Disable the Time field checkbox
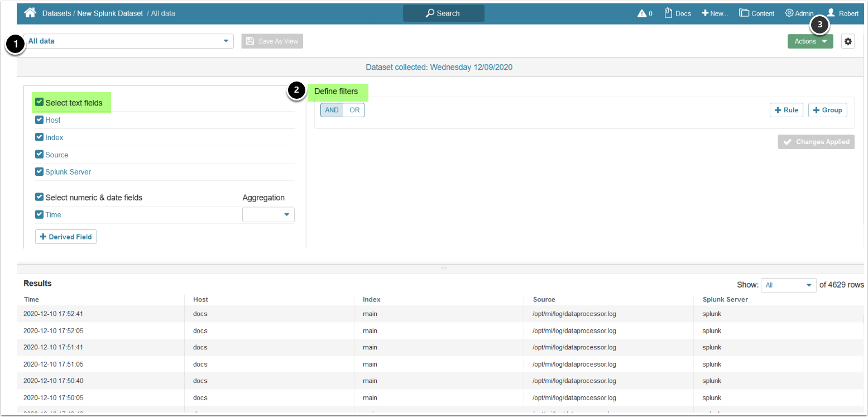Screen dimensions: 868x417 pyautogui.click(x=39, y=215)
